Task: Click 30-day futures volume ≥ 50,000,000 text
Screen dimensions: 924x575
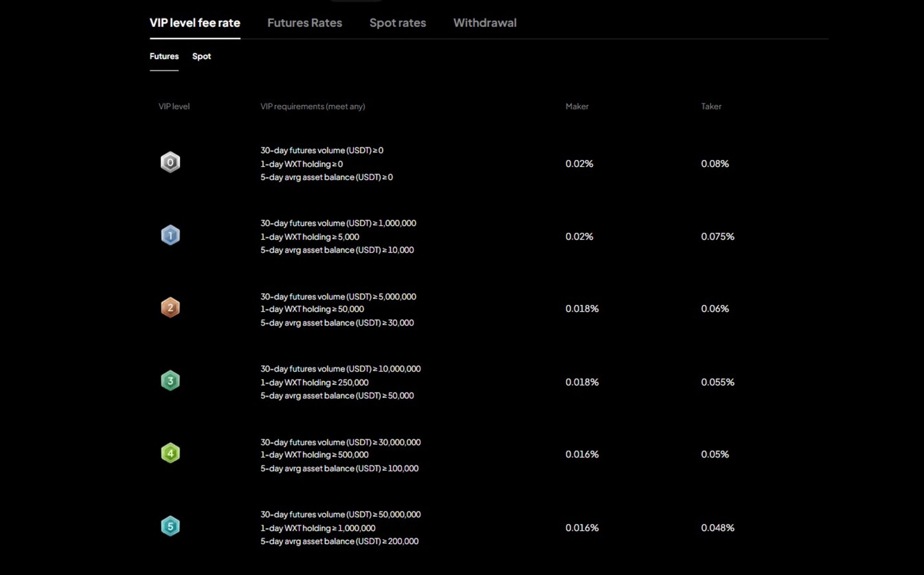Action: tap(340, 514)
